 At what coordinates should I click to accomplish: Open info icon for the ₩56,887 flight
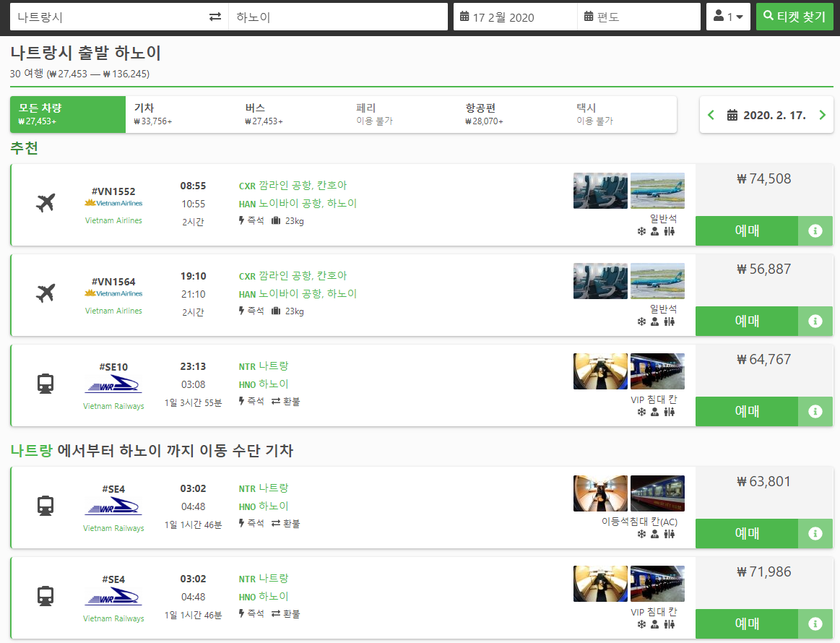[815, 321]
